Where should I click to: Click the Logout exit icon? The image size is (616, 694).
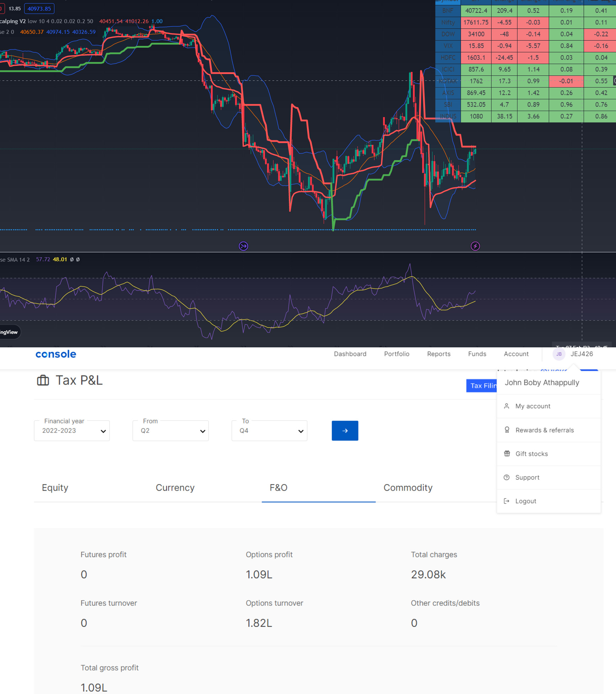(506, 501)
